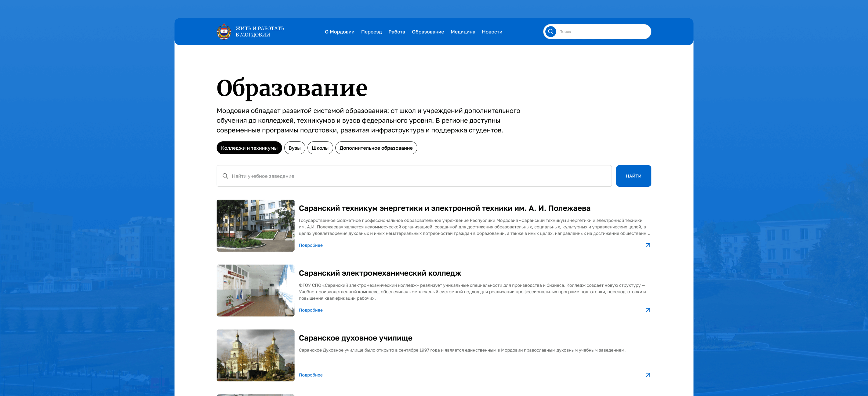This screenshot has width=868, height=396.
Task: Click arrow icon for Саранское духовное училище
Action: click(x=648, y=375)
